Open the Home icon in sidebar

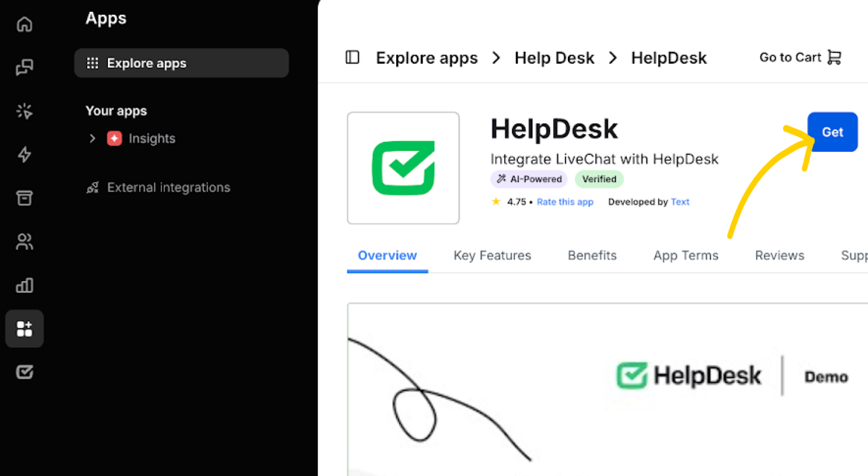pyautogui.click(x=24, y=24)
